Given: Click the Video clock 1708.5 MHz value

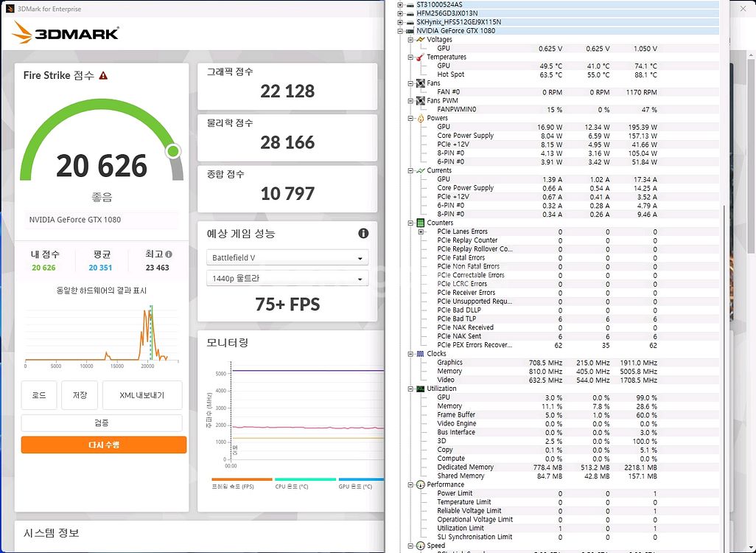Looking at the screenshot, I should coord(638,380).
